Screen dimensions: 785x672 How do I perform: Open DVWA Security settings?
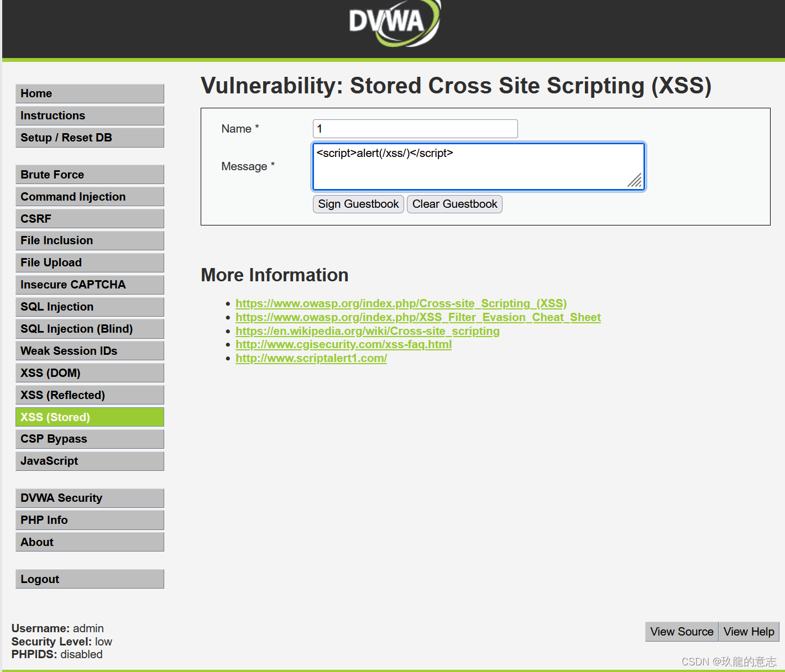[90, 498]
